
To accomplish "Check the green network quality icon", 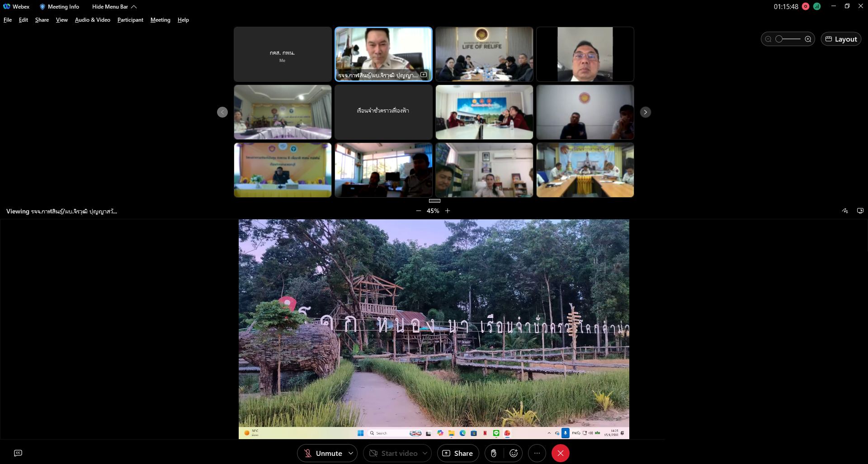I will click(817, 6).
